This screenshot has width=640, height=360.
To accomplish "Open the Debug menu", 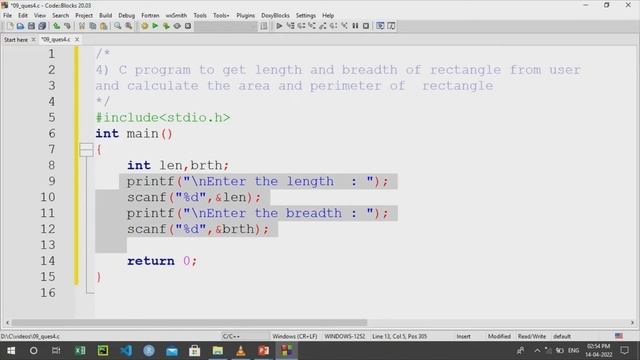I will point(127,15).
